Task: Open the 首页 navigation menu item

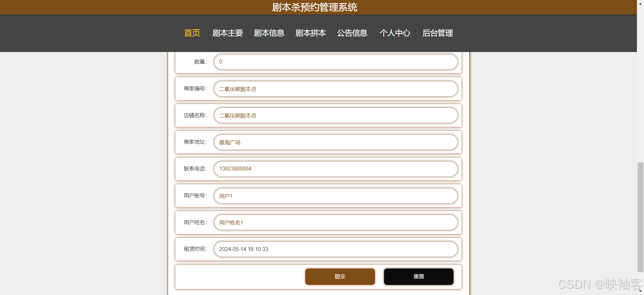Action: coord(192,33)
